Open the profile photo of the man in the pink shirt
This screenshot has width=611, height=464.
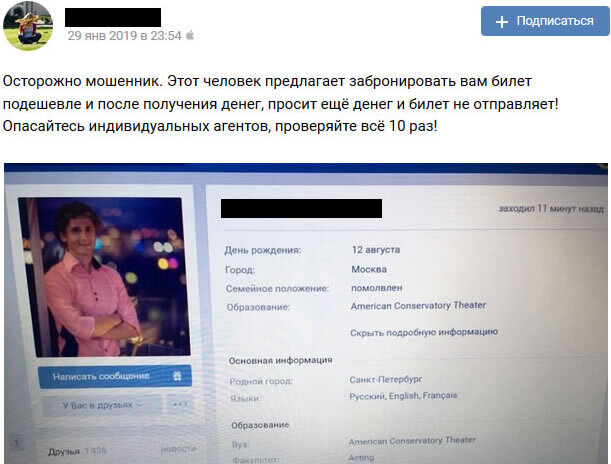coord(104,277)
